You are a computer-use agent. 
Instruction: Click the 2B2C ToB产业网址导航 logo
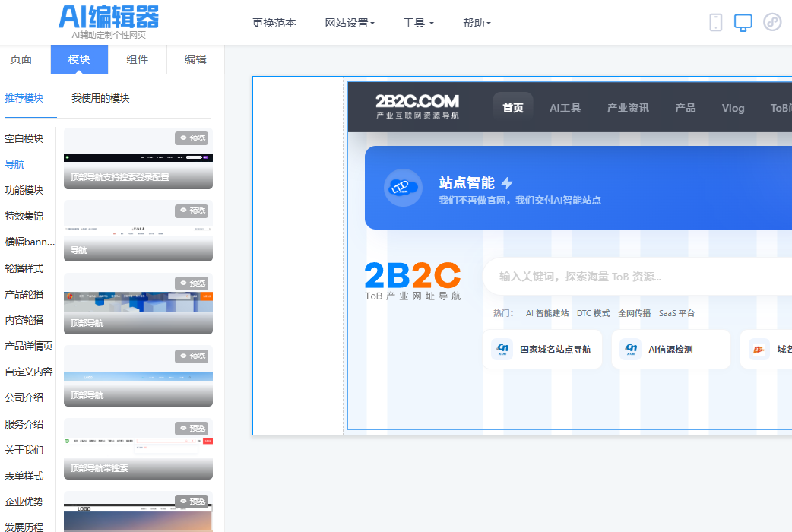coord(413,281)
